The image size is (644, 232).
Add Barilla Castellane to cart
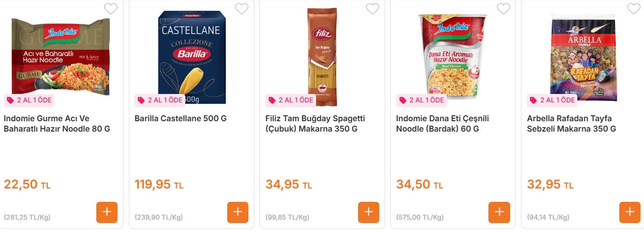[x=238, y=212]
